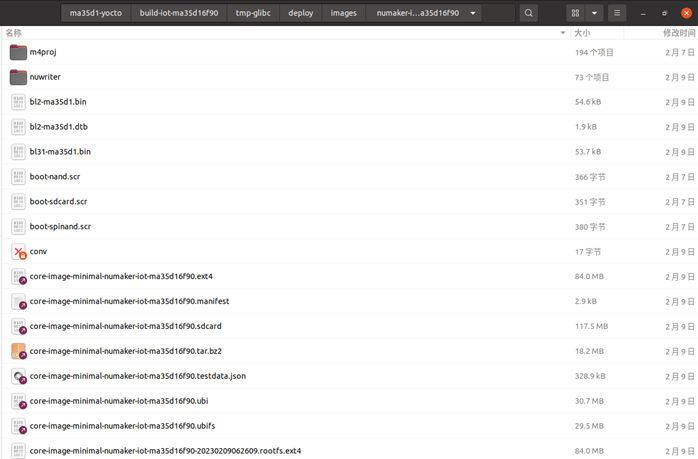The image size is (698, 459).
Task: Select the testdata.json file icon
Action: click(19, 376)
